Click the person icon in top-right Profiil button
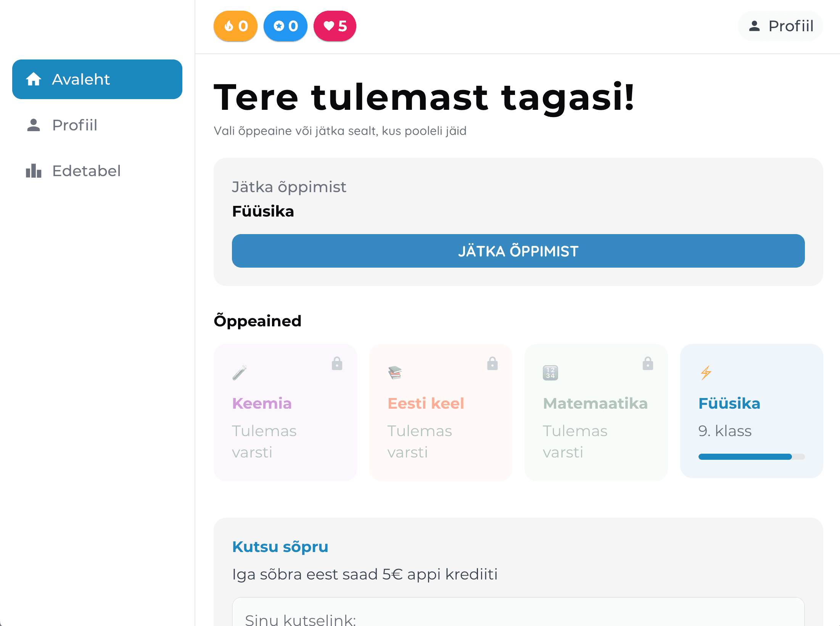Image resolution: width=840 pixels, height=626 pixels. point(754,26)
